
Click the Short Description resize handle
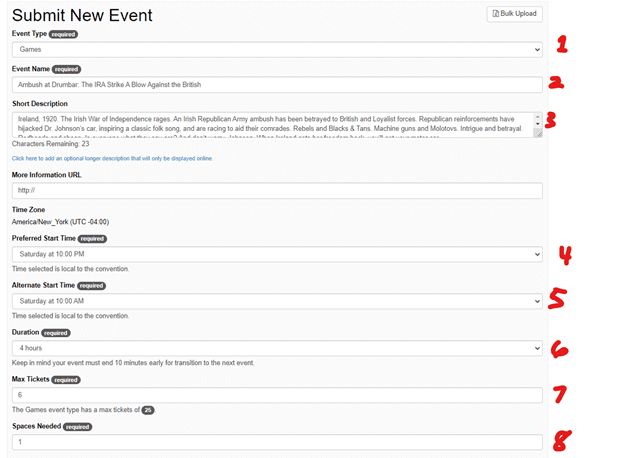(538, 134)
